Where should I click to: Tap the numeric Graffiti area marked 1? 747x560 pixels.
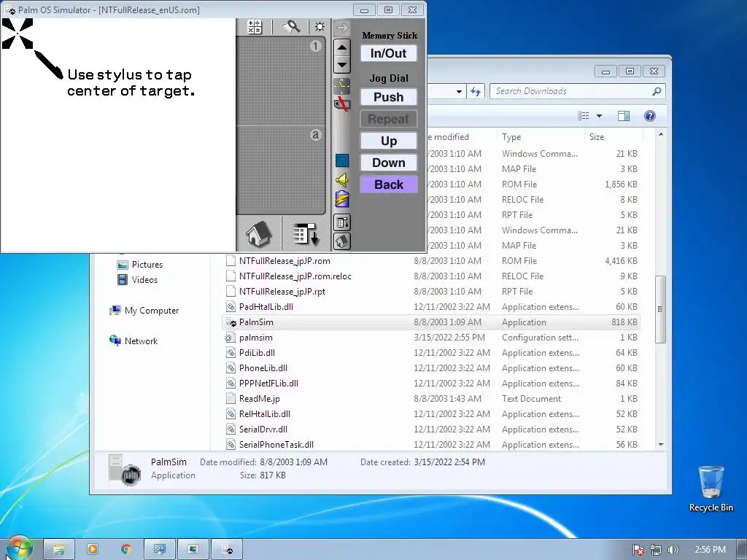click(x=281, y=79)
